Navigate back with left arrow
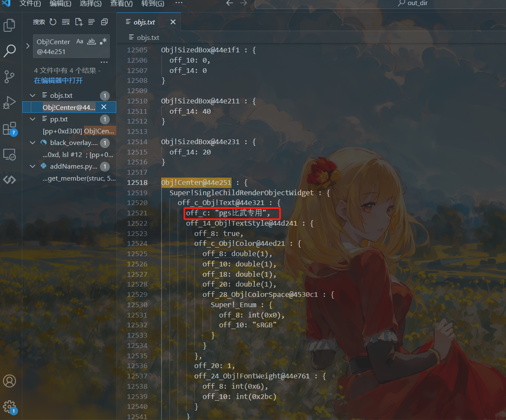Viewport: 506px width, 420px height. [x=229, y=3]
